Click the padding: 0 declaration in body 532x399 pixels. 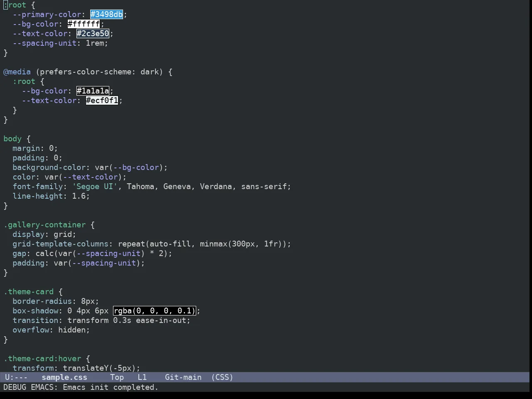pyautogui.click(x=37, y=158)
